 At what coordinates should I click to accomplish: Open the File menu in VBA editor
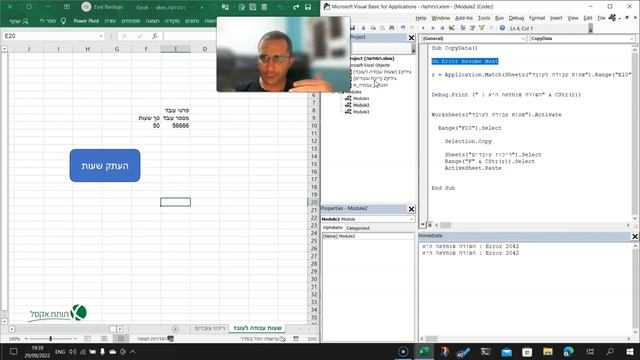601,18
